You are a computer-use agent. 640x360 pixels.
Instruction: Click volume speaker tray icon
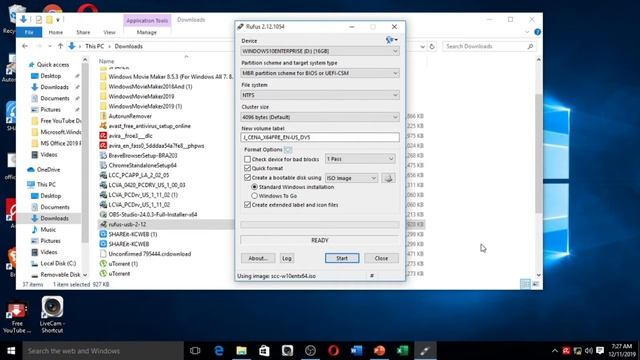click(589, 351)
